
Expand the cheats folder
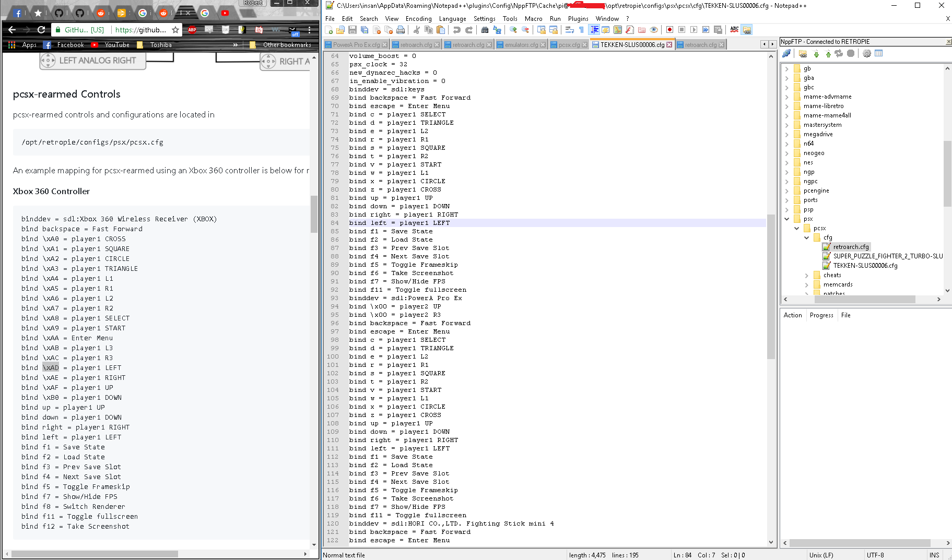tap(807, 275)
